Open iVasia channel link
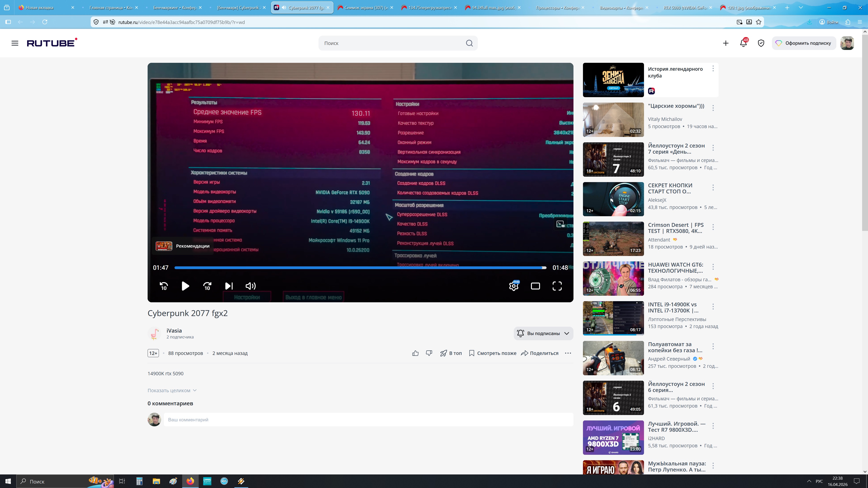The width and height of the screenshot is (868, 488). coord(174,330)
